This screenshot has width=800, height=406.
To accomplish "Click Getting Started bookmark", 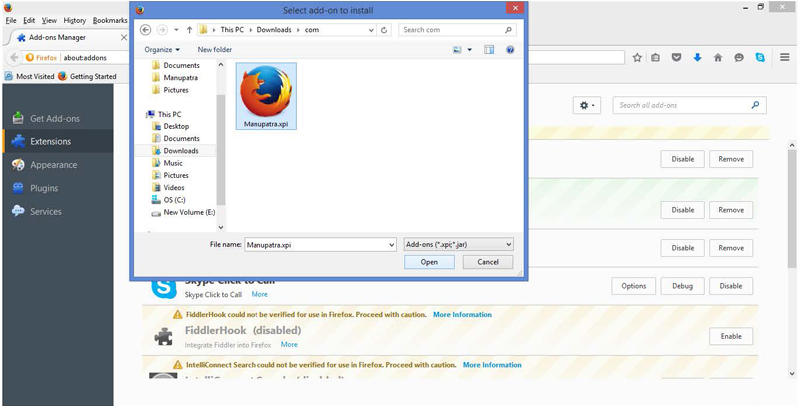I will 87,77.
